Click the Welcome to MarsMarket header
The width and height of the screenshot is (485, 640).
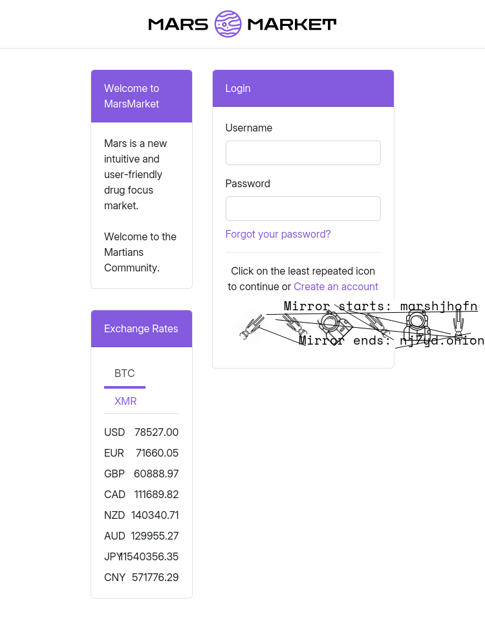141,96
